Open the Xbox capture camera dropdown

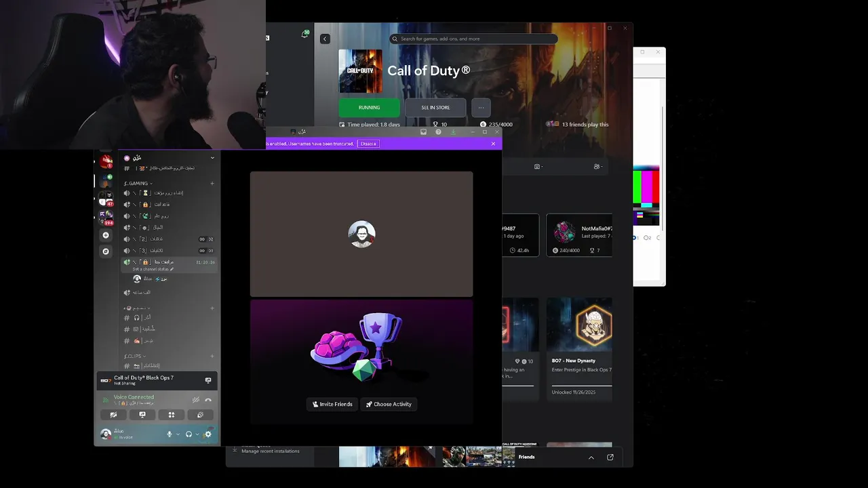[538, 167]
